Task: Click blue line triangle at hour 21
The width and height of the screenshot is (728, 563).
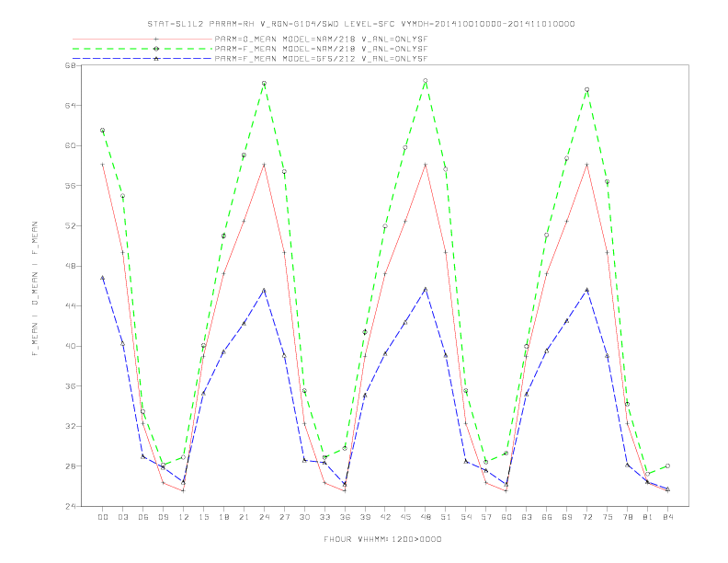Action: coord(244,323)
